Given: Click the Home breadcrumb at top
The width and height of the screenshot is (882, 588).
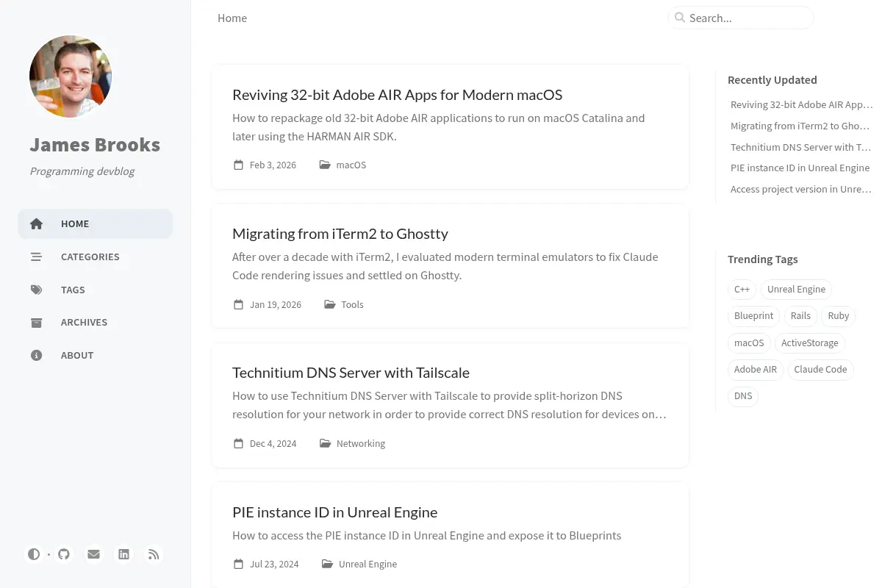Looking at the screenshot, I should tap(232, 18).
